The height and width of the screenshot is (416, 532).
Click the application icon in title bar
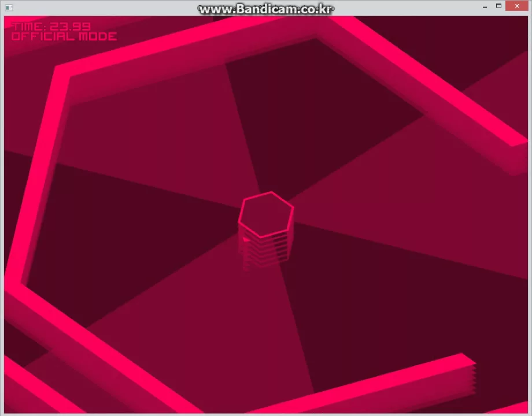pyautogui.click(x=9, y=8)
